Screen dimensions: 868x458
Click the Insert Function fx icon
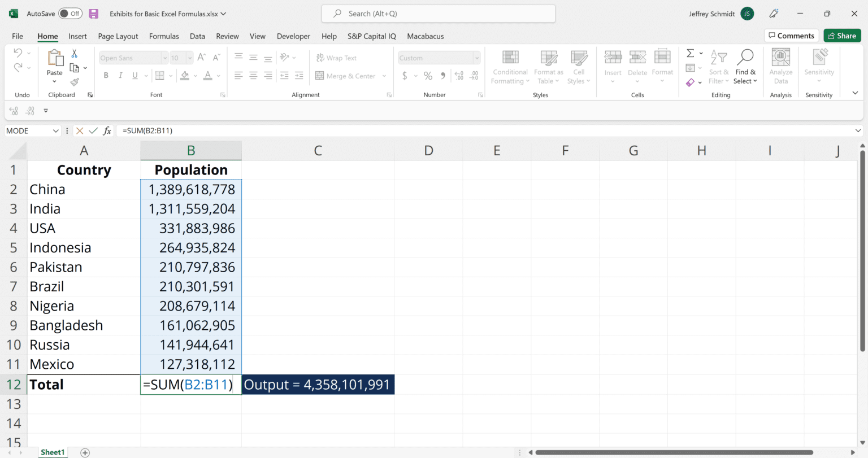click(x=107, y=130)
